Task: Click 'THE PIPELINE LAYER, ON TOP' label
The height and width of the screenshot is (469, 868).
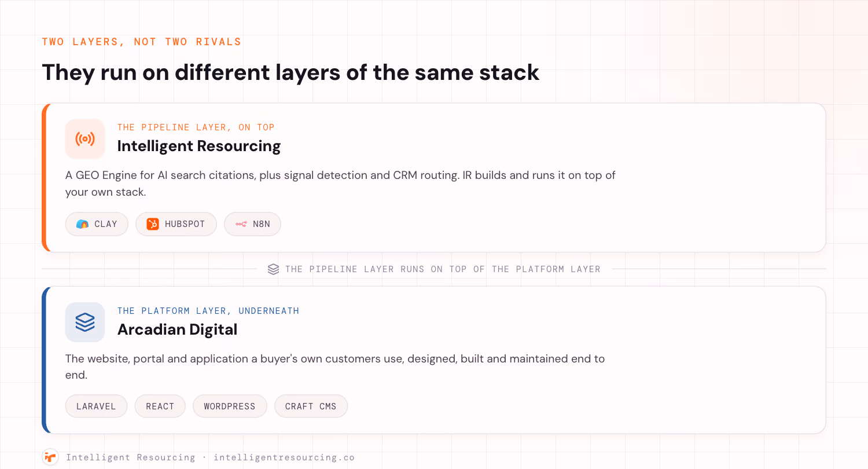Action: 196,127
